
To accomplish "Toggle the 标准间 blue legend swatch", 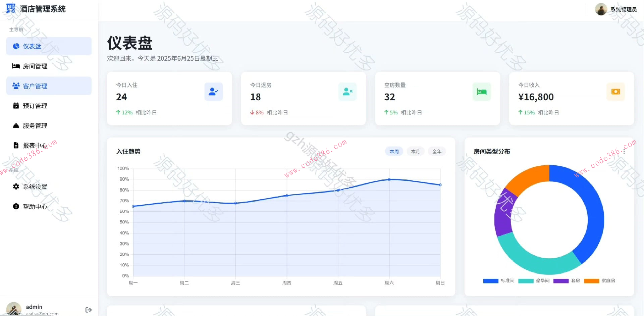I will pyautogui.click(x=490, y=281).
